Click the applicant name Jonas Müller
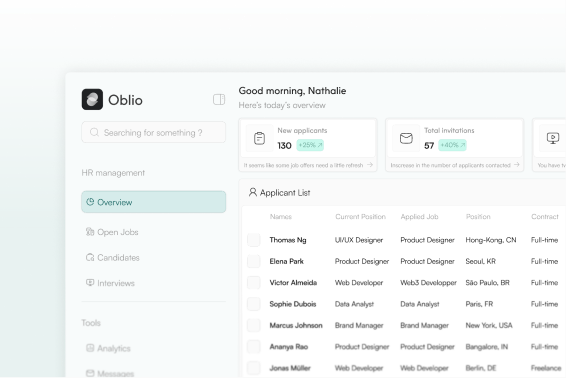566x378 pixels. tap(290, 368)
